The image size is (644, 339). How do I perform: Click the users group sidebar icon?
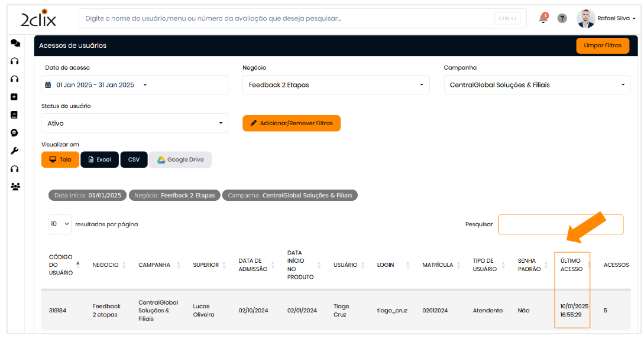[x=15, y=187]
